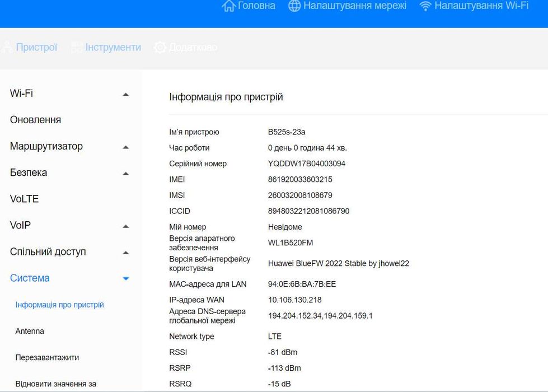Image resolution: width=548 pixels, height=392 pixels.
Task: Open VoLTE sidebar item
Action: click(24, 199)
